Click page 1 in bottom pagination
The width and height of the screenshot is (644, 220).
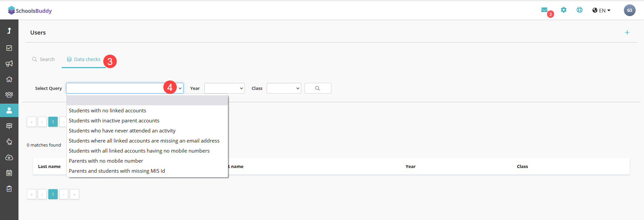[53, 194]
